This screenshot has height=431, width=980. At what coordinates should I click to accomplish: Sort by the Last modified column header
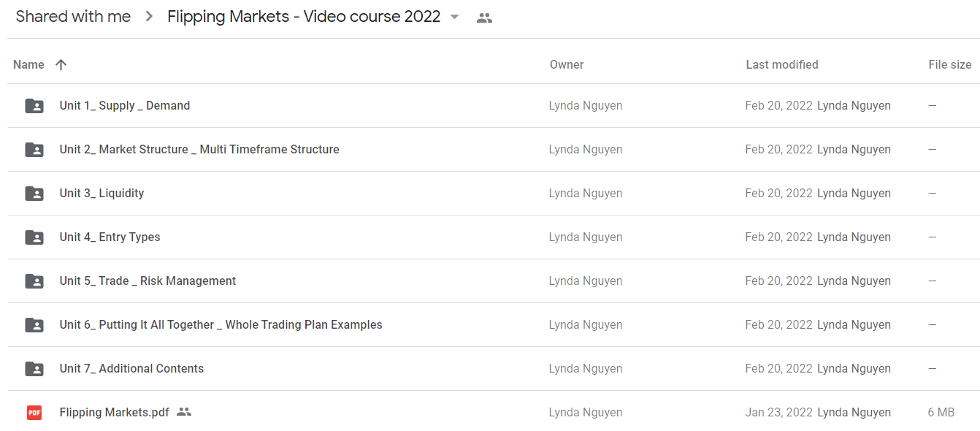[781, 64]
